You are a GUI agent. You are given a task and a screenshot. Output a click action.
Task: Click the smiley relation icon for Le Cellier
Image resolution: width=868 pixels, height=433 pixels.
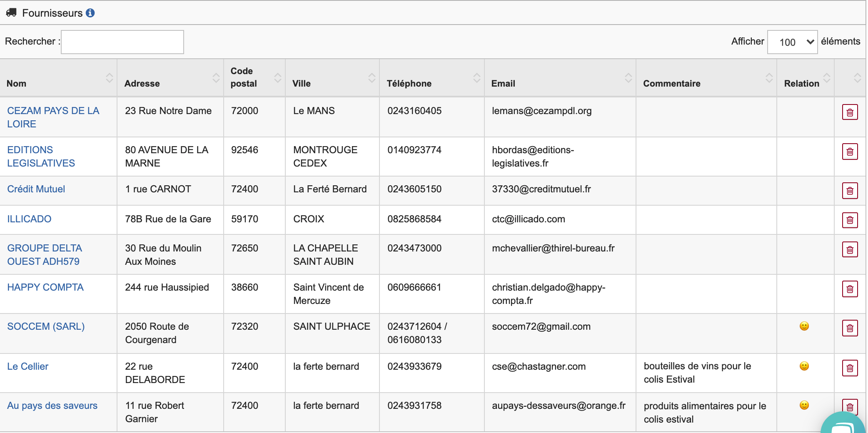(x=804, y=366)
